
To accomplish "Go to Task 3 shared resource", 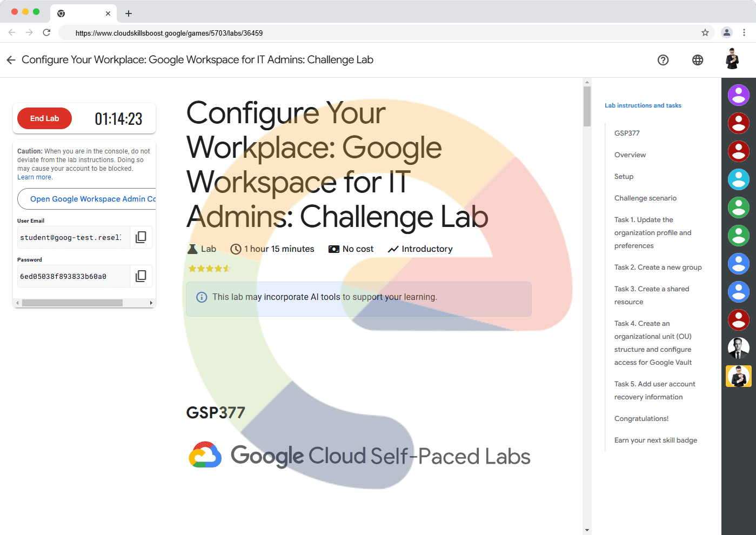I will pyautogui.click(x=652, y=295).
